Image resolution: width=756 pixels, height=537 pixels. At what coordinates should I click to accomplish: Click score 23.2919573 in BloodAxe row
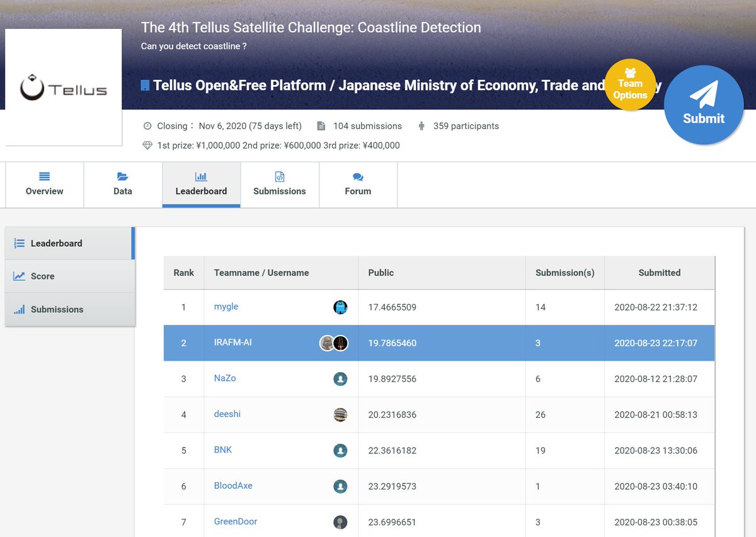[392, 486]
